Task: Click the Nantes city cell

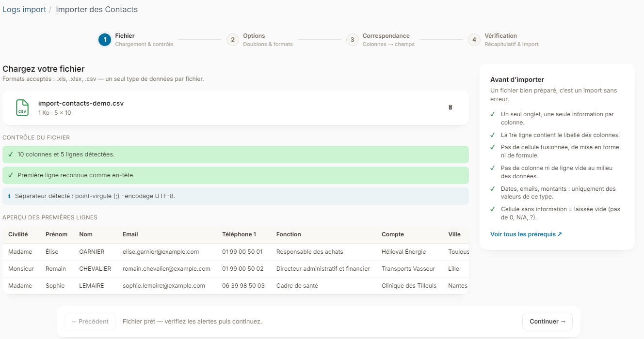Action: pyautogui.click(x=458, y=286)
